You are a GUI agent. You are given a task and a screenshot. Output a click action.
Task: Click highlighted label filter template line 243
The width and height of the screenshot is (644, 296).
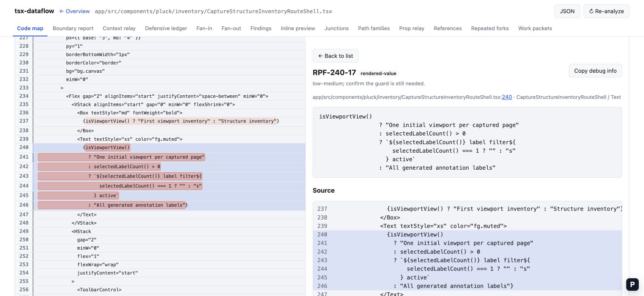click(120, 176)
